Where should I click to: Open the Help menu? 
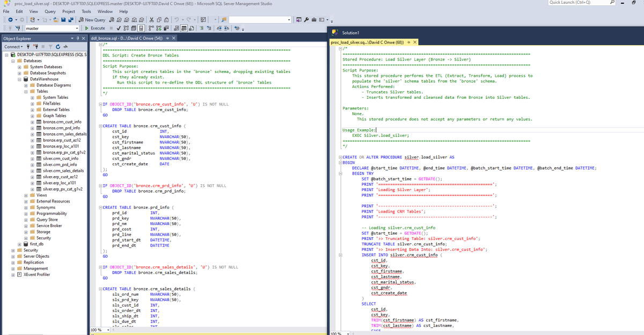pos(123,11)
